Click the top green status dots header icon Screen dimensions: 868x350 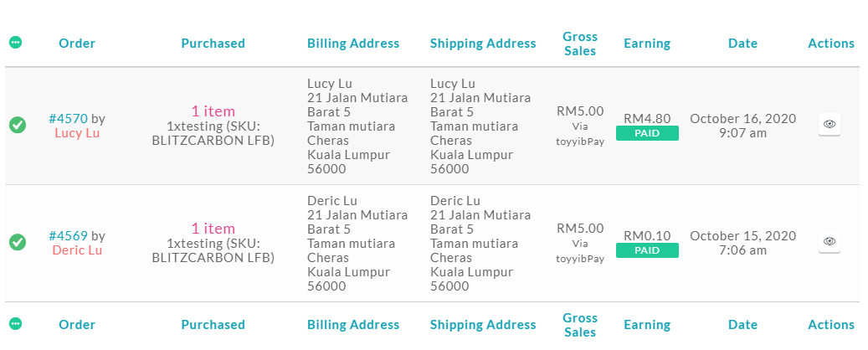16,42
